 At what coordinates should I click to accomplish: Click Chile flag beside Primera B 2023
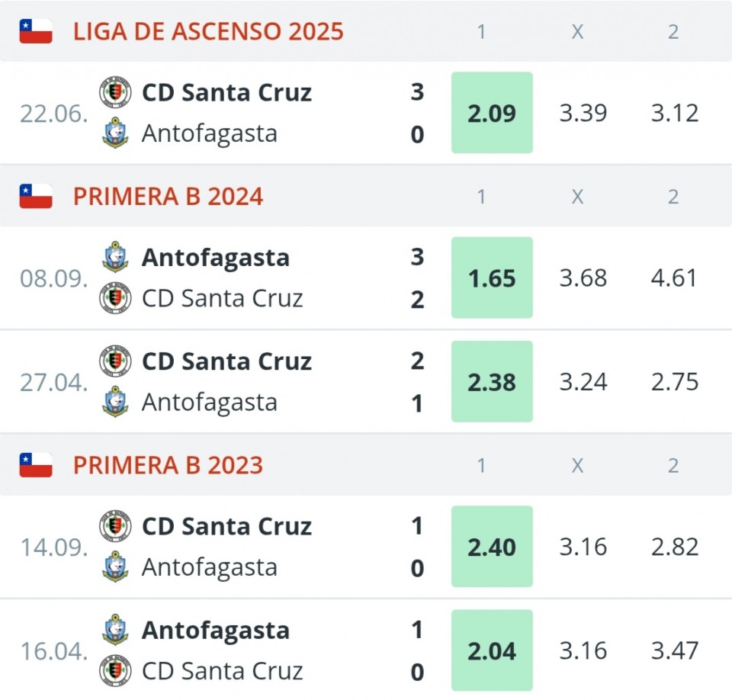tap(36, 465)
